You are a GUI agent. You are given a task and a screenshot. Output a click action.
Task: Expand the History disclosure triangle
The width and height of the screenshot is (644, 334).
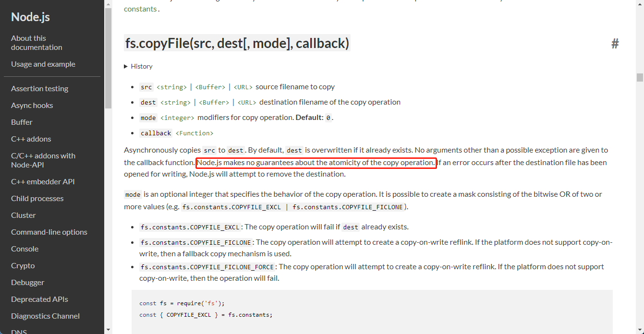[126, 66]
